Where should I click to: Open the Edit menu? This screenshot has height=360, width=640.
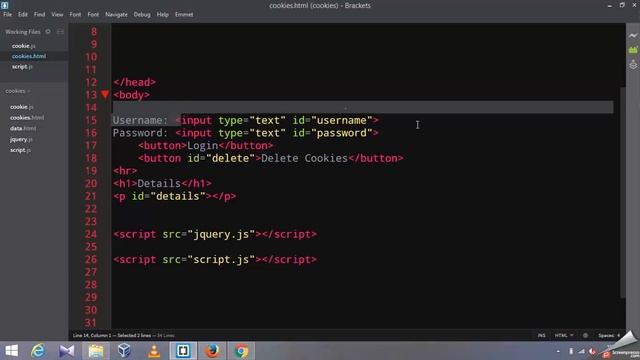[x=22, y=14]
